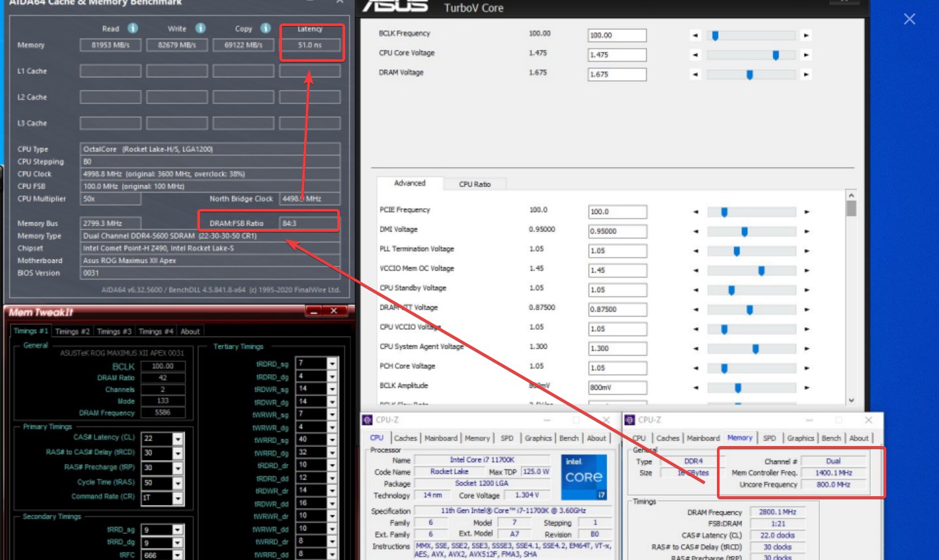Switch to CPU Ratio tab in TurboV Core

475,184
